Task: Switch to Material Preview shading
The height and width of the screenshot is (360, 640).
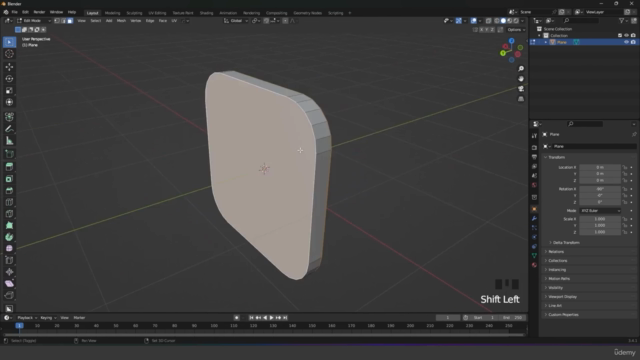Action: (510, 21)
